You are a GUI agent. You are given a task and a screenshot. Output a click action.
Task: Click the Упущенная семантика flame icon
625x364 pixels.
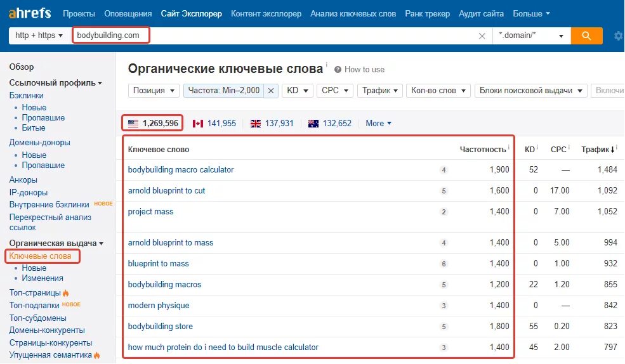pyautogui.click(x=97, y=355)
